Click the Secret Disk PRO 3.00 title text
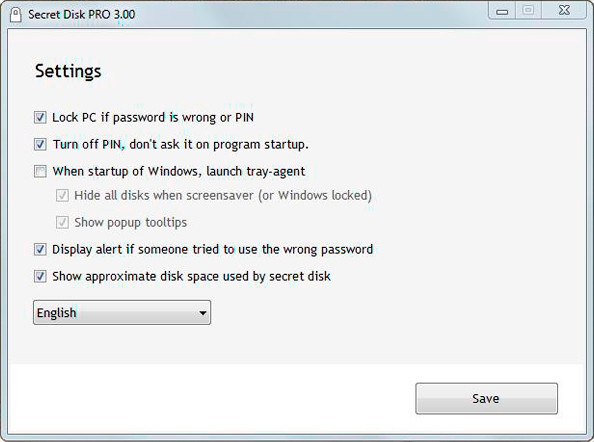 pos(81,15)
